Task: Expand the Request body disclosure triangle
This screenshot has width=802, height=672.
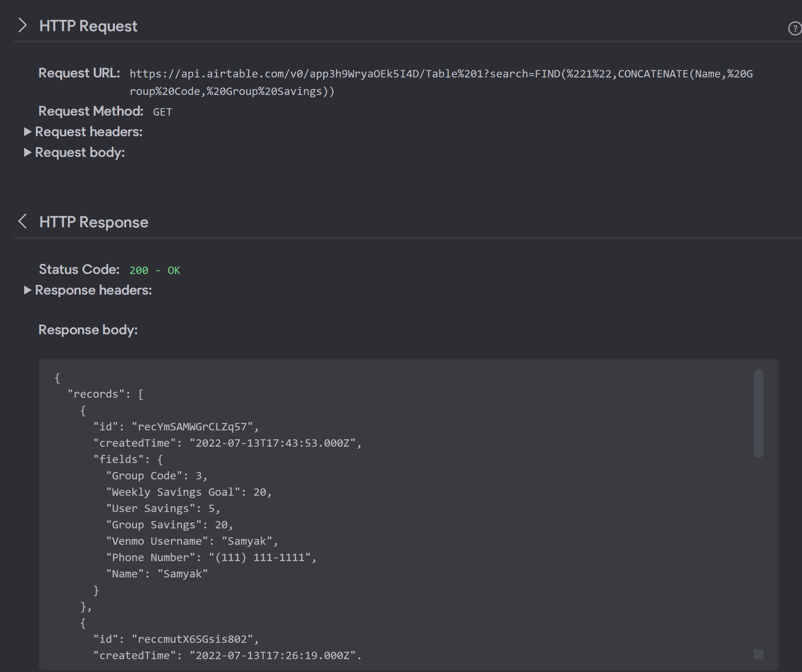Action: coord(27,153)
